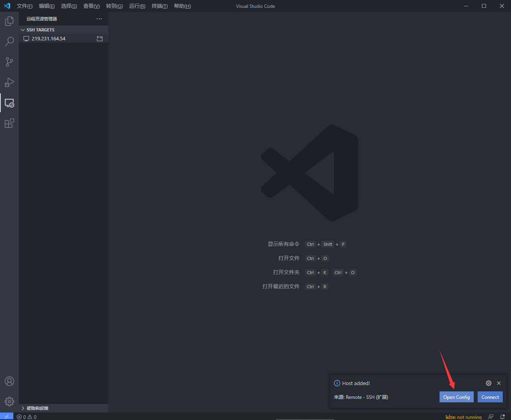The image size is (511, 420).
Task: Connect to 219.231.164.54 in new window
Action: pyautogui.click(x=100, y=38)
